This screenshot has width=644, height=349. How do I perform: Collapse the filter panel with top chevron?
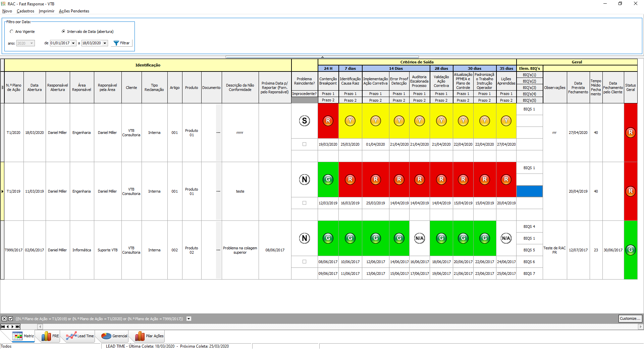322,57
